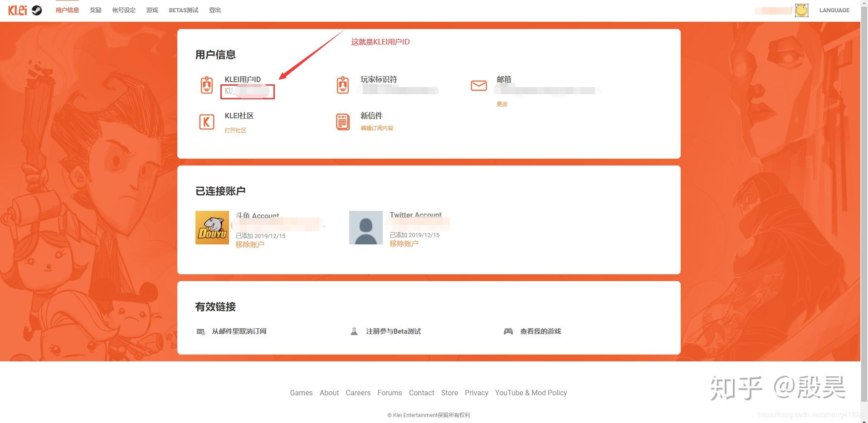Click the 玩家标识符 badge icon
Image resolution: width=868 pixels, height=423 pixels.
343,85
